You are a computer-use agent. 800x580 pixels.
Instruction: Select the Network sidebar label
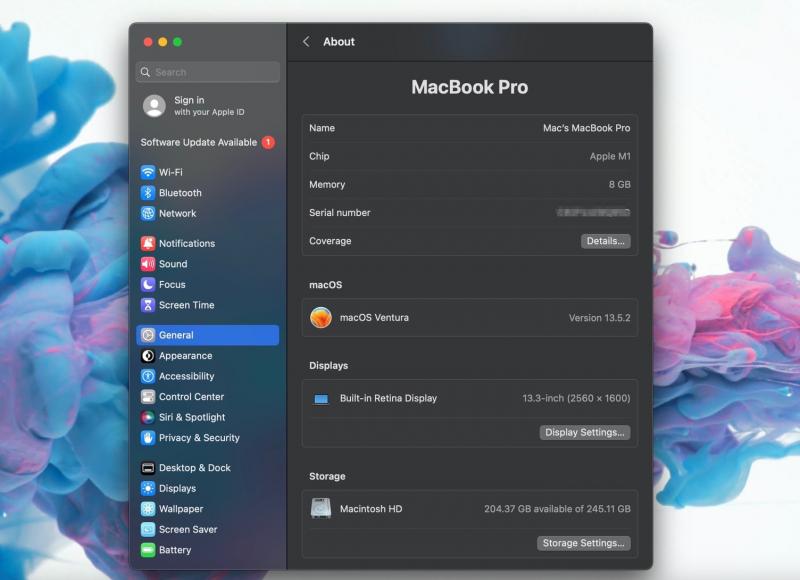pyautogui.click(x=178, y=213)
